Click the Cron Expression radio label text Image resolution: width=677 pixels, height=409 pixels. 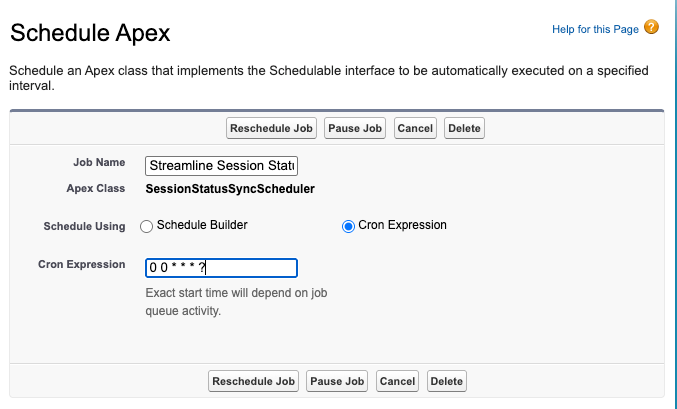pos(403,225)
